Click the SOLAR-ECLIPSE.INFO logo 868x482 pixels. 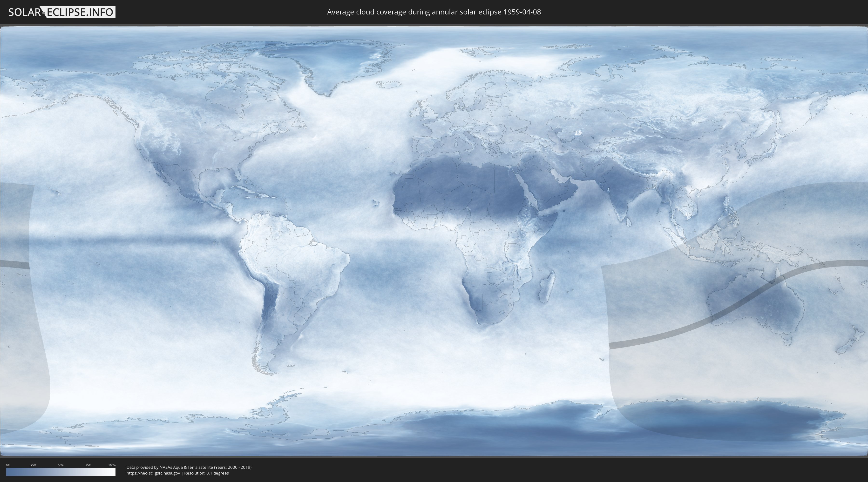(62, 12)
